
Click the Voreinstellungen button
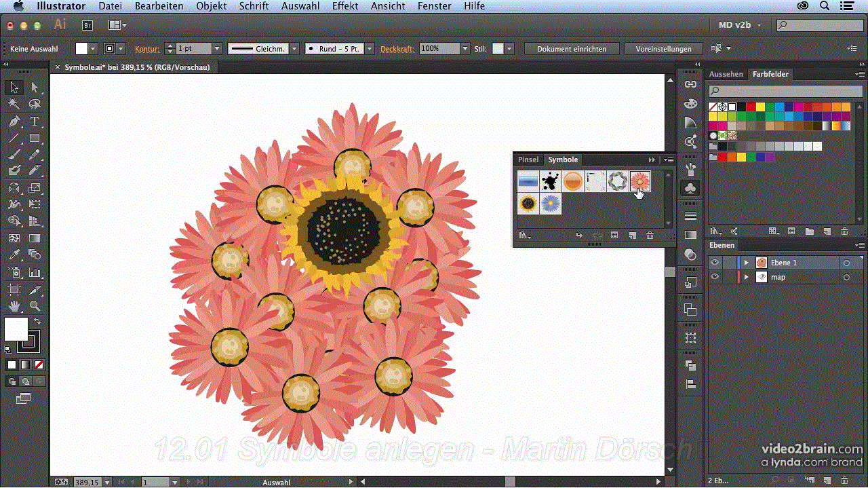point(664,49)
